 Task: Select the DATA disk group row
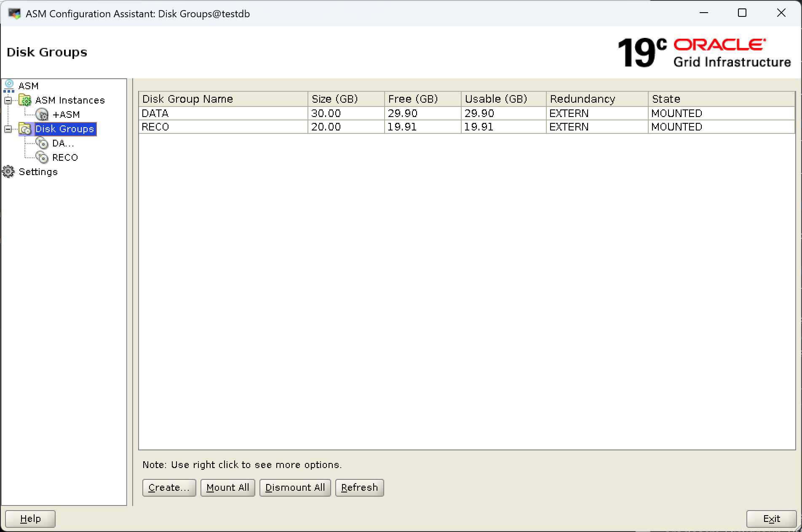click(467, 113)
